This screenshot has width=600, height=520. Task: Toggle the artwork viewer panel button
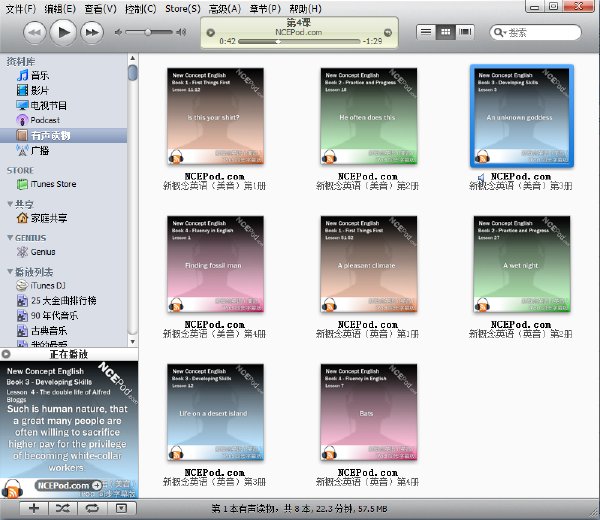[x=121, y=508]
